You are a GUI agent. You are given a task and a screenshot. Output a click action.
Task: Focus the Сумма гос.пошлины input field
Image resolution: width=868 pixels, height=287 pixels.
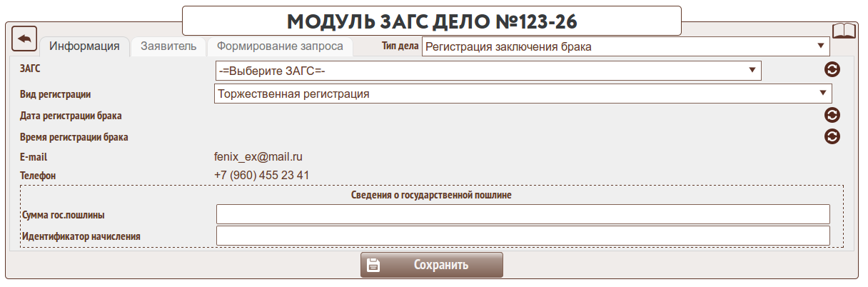pyautogui.click(x=523, y=214)
